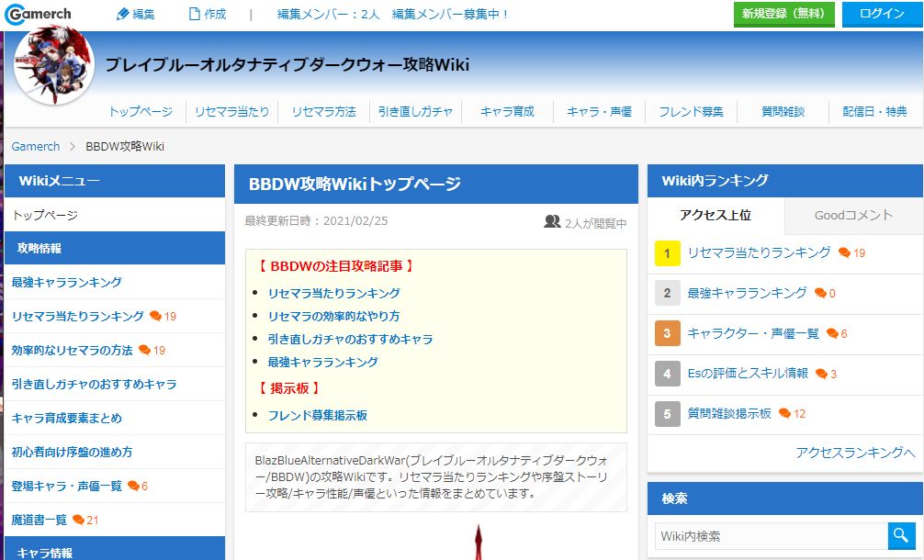Open 効率的なリセマラの方法 sidebar link
This screenshot has height=560, width=924.
click(72, 351)
